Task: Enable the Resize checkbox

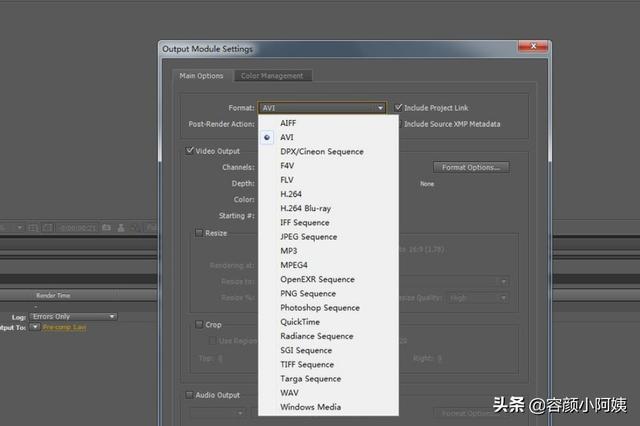Action: click(x=198, y=233)
